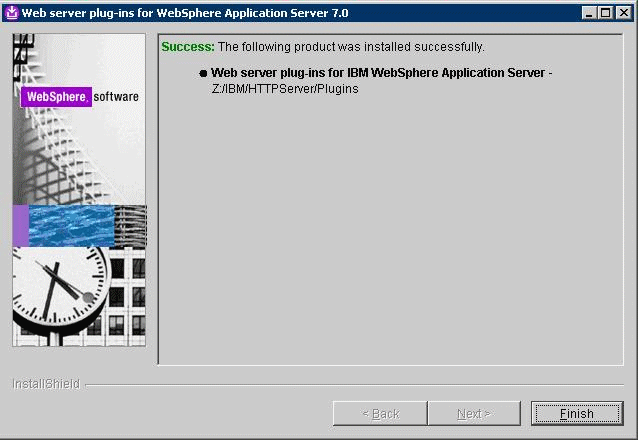Maximize the installer window

[605, 13]
